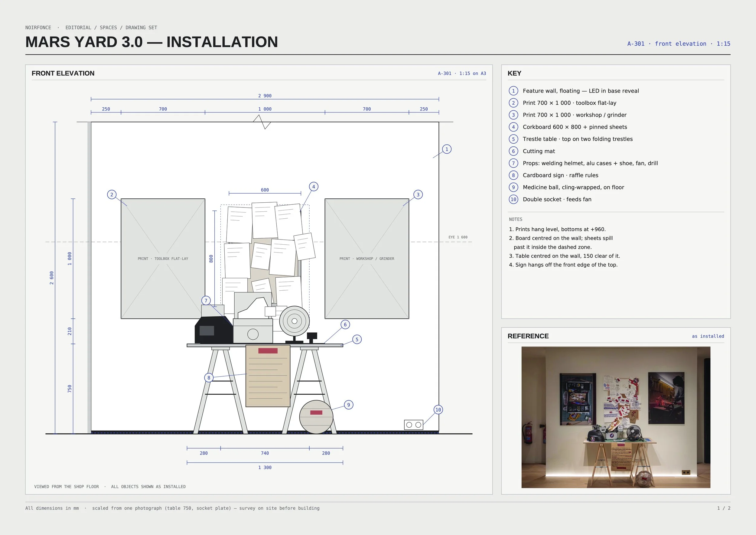The image size is (756, 535).
Task: Click the 'A-301 · front elevation · 1:15' sheet label
Action: (679, 44)
